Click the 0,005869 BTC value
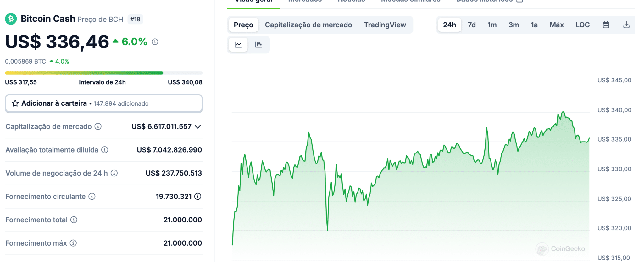Screen dimensions: 644x262 [x=25, y=61]
